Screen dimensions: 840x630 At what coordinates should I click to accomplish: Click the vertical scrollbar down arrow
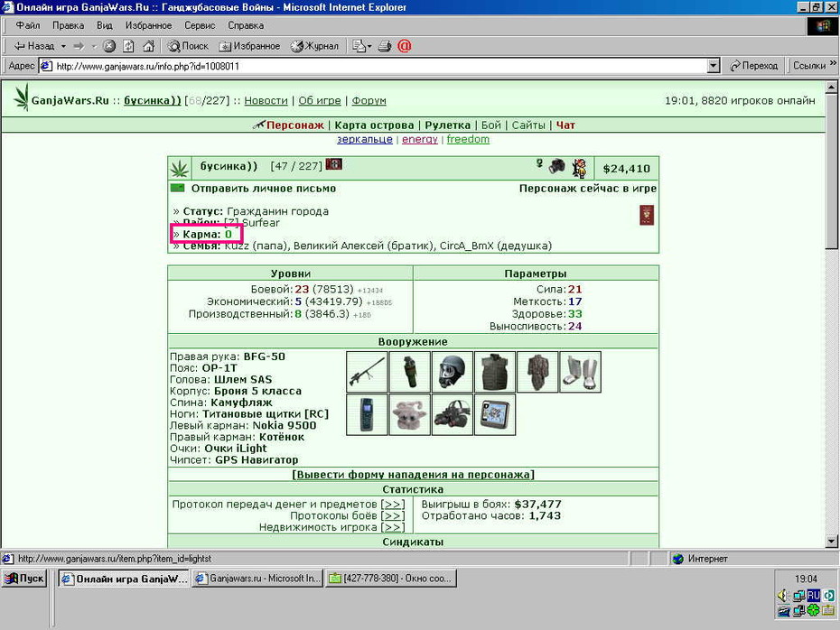point(832,542)
